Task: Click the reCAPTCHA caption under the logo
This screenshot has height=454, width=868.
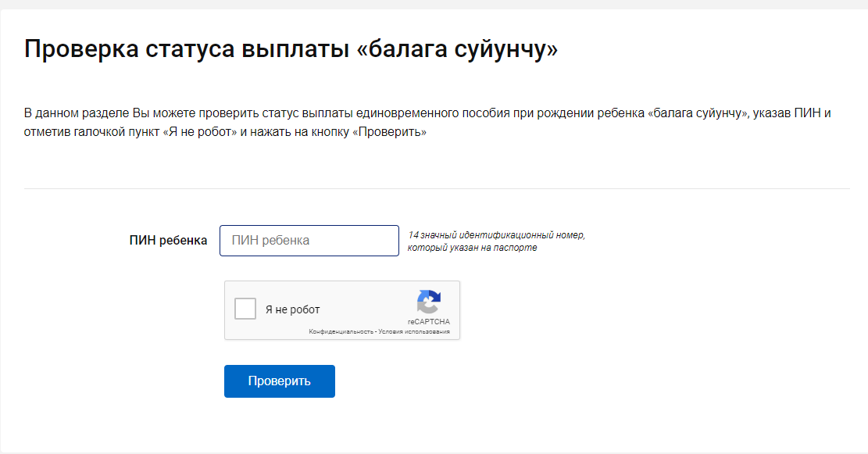Action: point(429,322)
